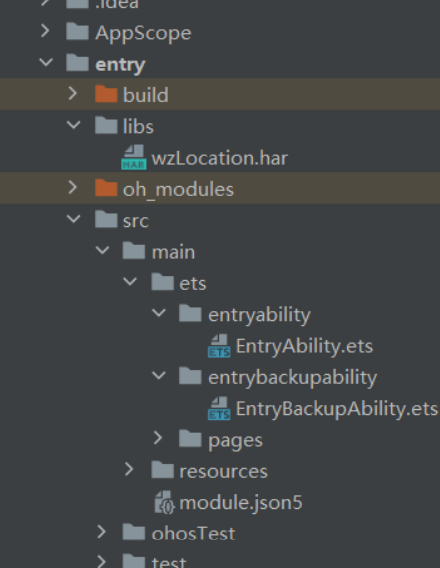
Task: Click the orange build folder icon
Action: (106, 94)
